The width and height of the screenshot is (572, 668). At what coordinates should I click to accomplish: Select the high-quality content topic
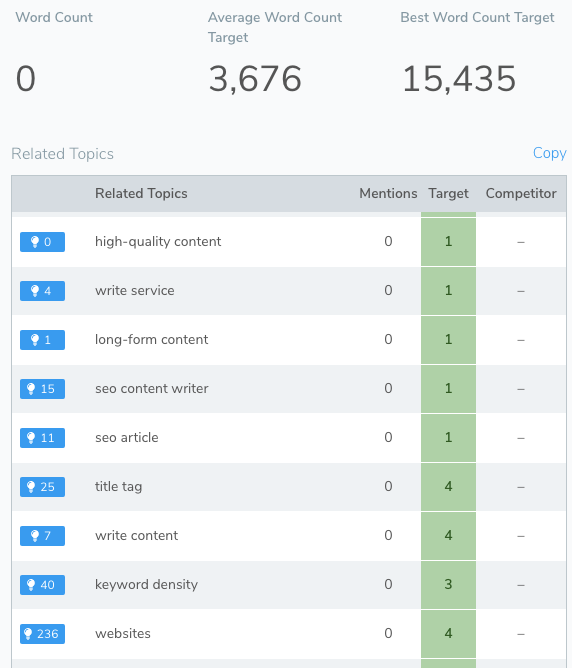158,242
